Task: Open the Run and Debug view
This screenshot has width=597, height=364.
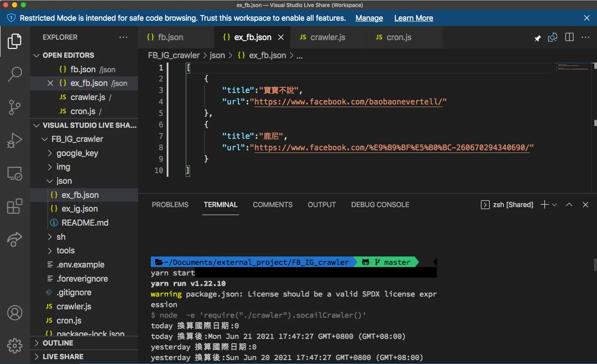Action: [15, 141]
